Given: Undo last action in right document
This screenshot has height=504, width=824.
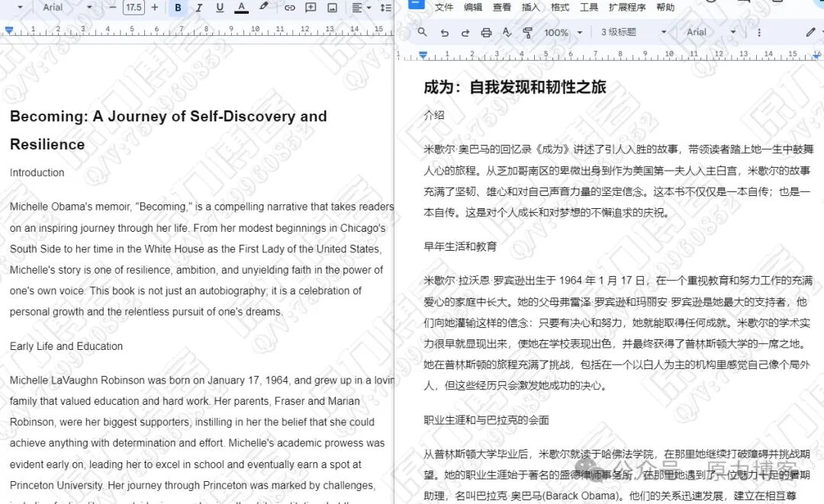Looking at the screenshot, I should click(x=445, y=33).
